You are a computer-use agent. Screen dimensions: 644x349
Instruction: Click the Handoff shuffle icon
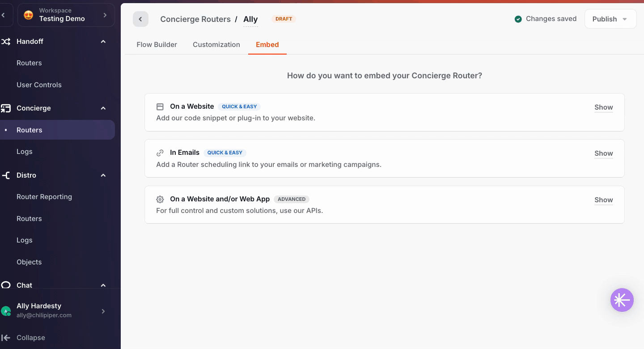[5, 42]
